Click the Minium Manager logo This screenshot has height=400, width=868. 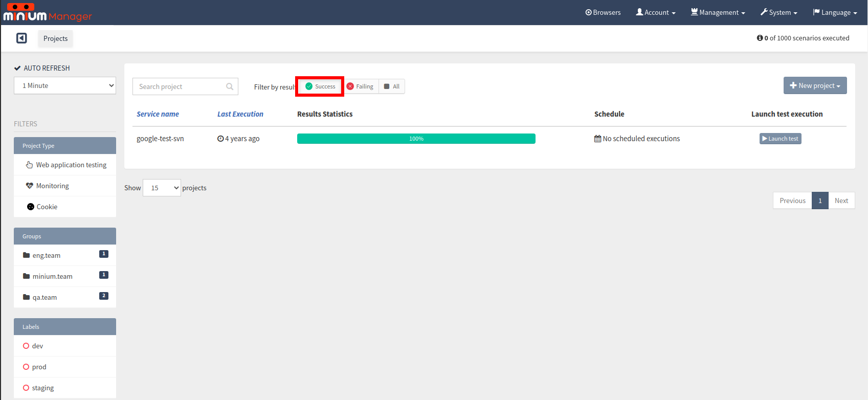tap(48, 12)
